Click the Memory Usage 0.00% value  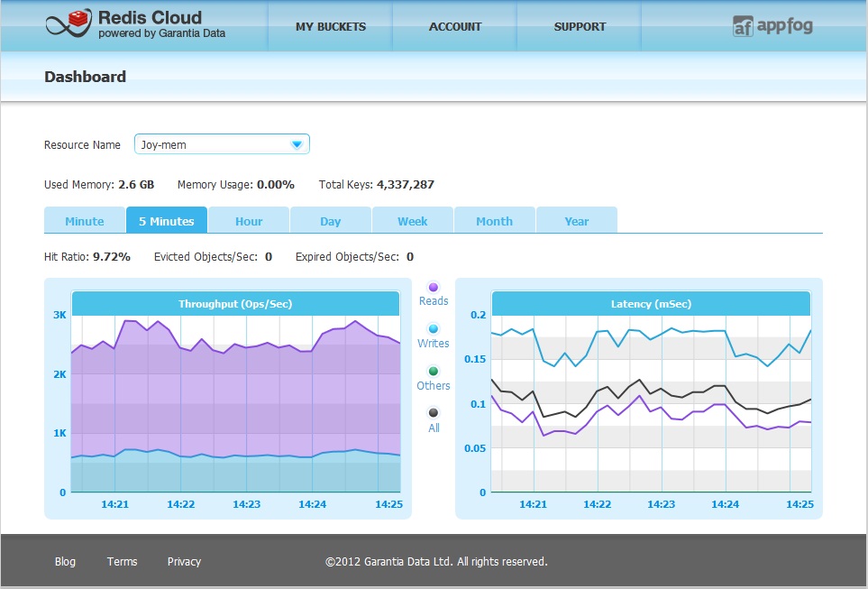[x=276, y=185]
